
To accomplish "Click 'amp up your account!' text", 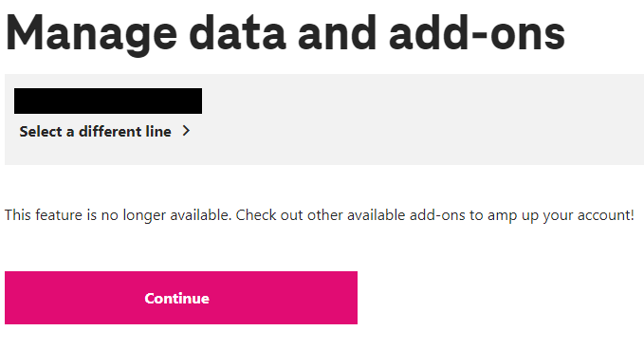I will [561, 215].
